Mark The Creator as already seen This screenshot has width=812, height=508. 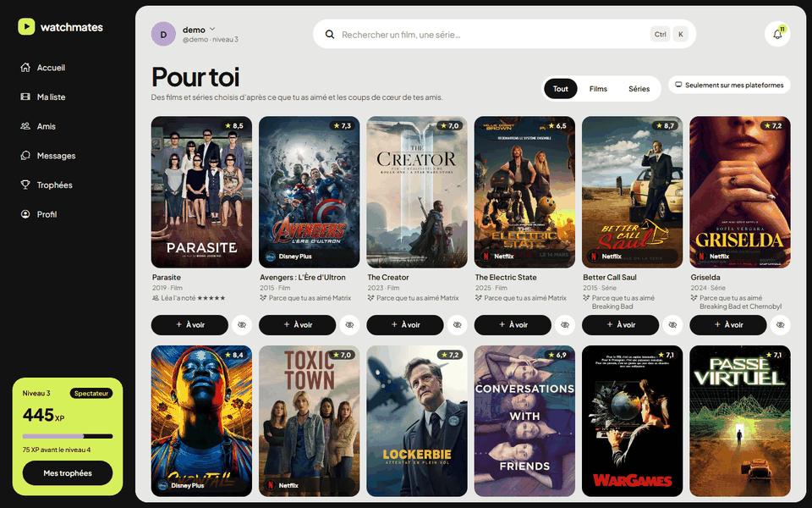(458, 325)
